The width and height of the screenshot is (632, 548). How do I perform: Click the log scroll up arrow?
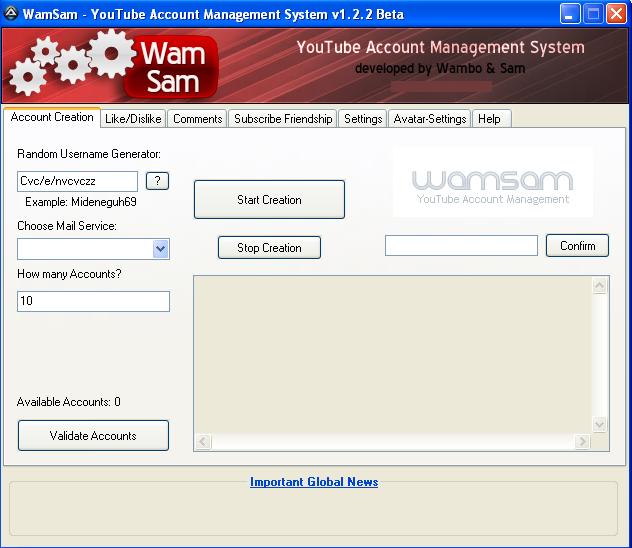tap(599, 286)
